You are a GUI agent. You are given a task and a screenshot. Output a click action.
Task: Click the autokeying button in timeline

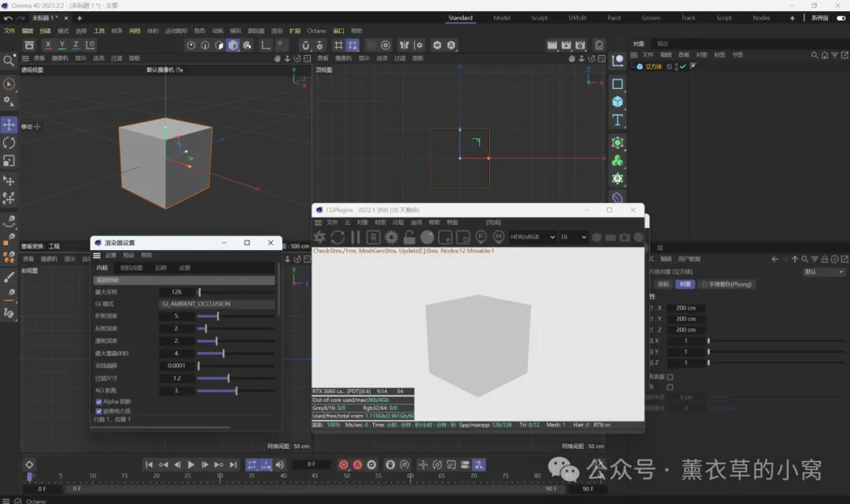click(357, 465)
